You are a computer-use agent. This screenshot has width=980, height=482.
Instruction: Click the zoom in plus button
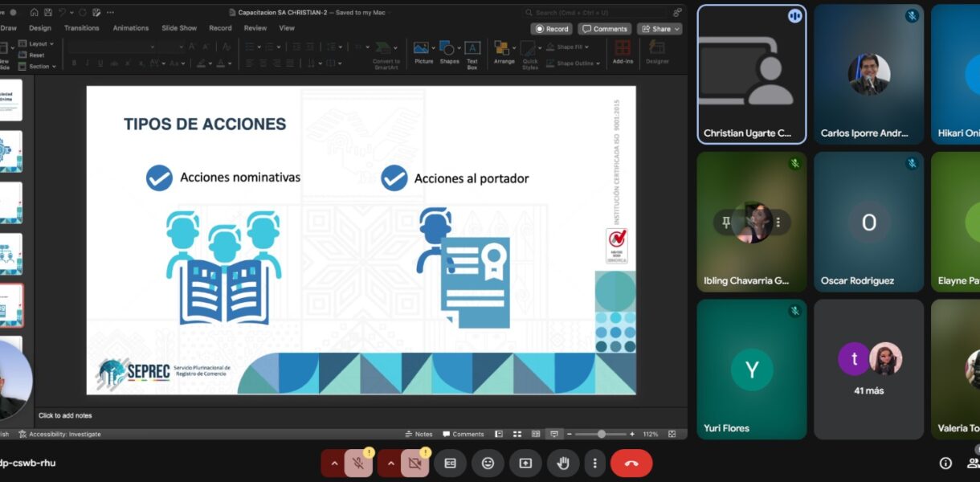632,434
